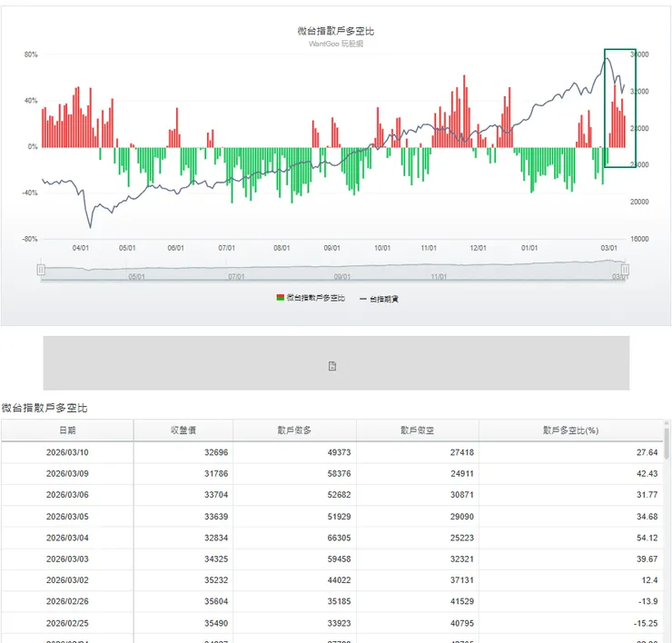Click ratio value 27.64
672x643 pixels.
pyautogui.click(x=647, y=452)
